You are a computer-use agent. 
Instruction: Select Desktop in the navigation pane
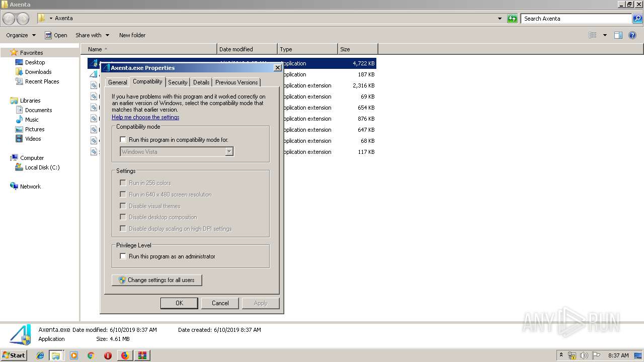tap(35, 62)
